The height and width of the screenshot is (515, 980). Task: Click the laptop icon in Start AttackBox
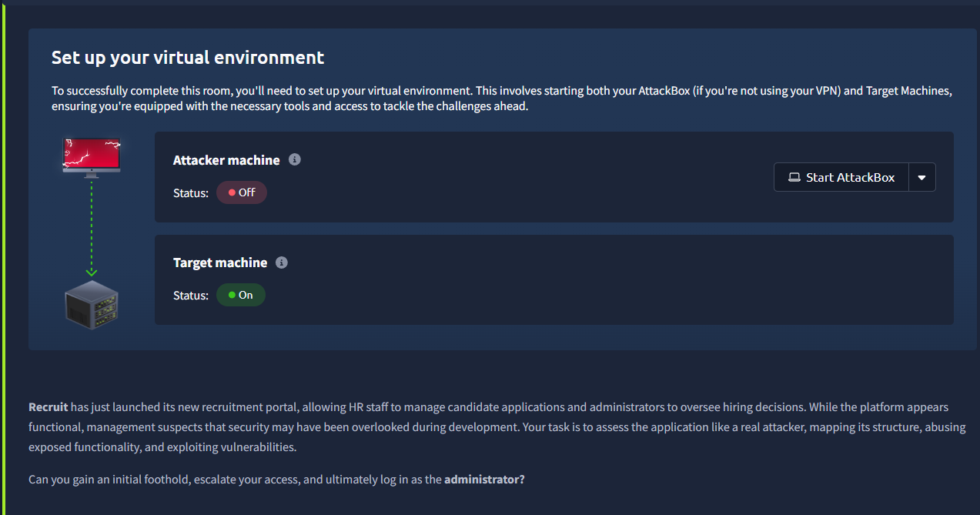(x=794, y=177)
